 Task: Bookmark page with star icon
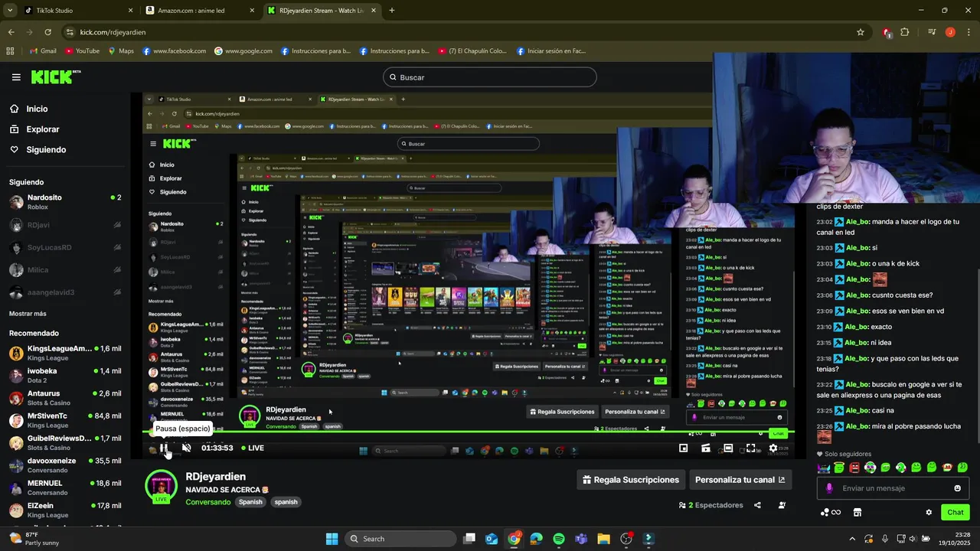coord(861,32)
